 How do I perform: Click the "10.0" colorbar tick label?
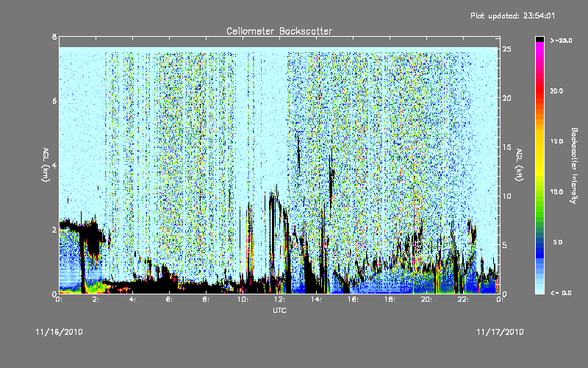[556, 191]
